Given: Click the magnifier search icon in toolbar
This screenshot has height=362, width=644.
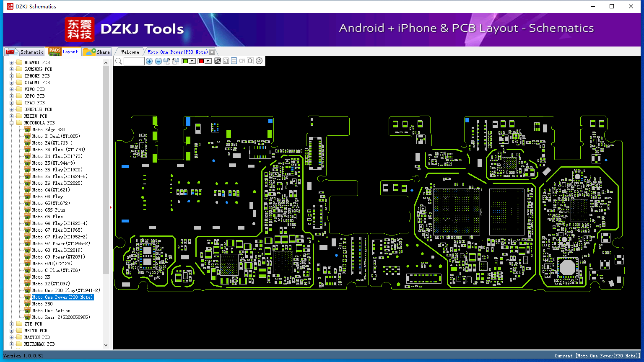Looking at the screenshot, I should click(x=119, y=61).
